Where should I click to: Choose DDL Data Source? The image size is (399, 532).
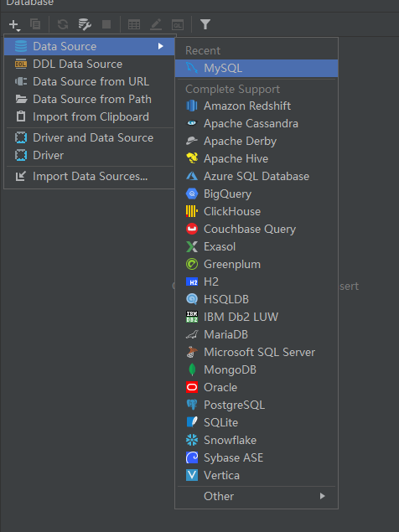tap(90, 64)
